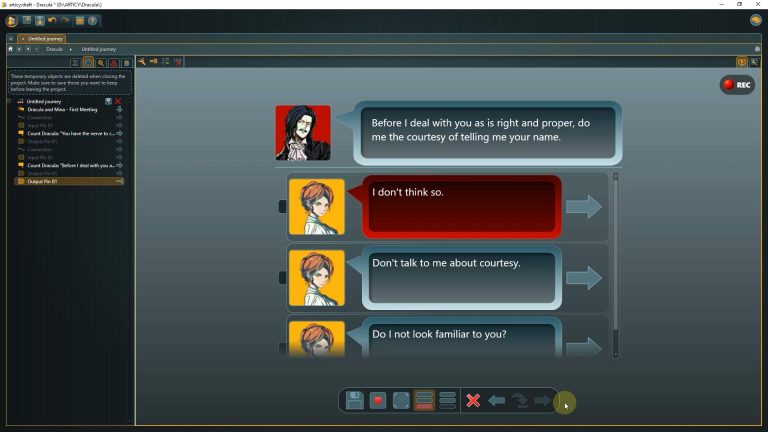Click Dracula in the breadcrumb path
This screenshot has width=768, height=432.
[x=54, y=49]
